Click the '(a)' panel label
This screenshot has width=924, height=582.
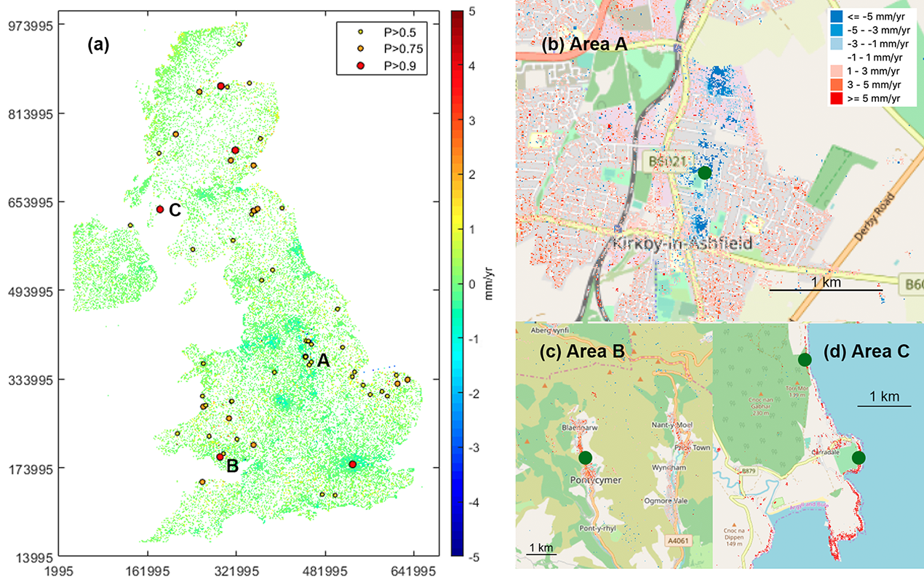pos(98,45)
